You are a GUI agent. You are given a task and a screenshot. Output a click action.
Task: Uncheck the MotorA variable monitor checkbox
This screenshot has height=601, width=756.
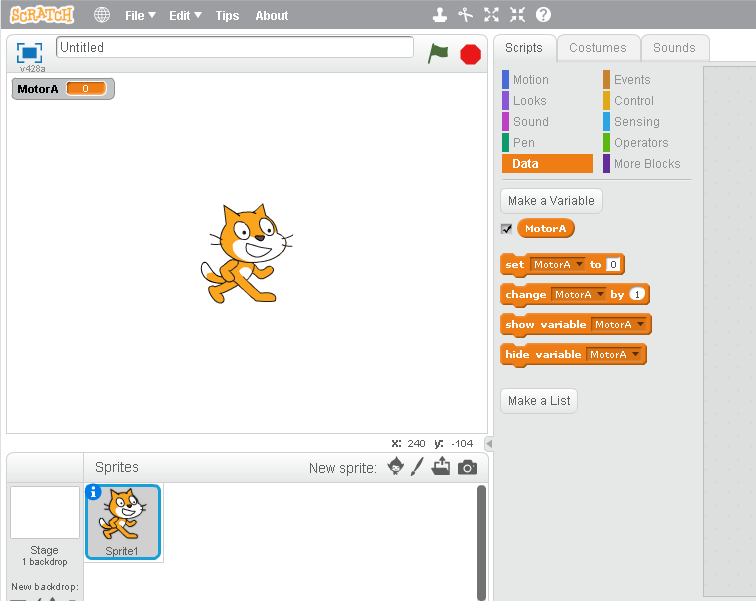tap(506, 228)
